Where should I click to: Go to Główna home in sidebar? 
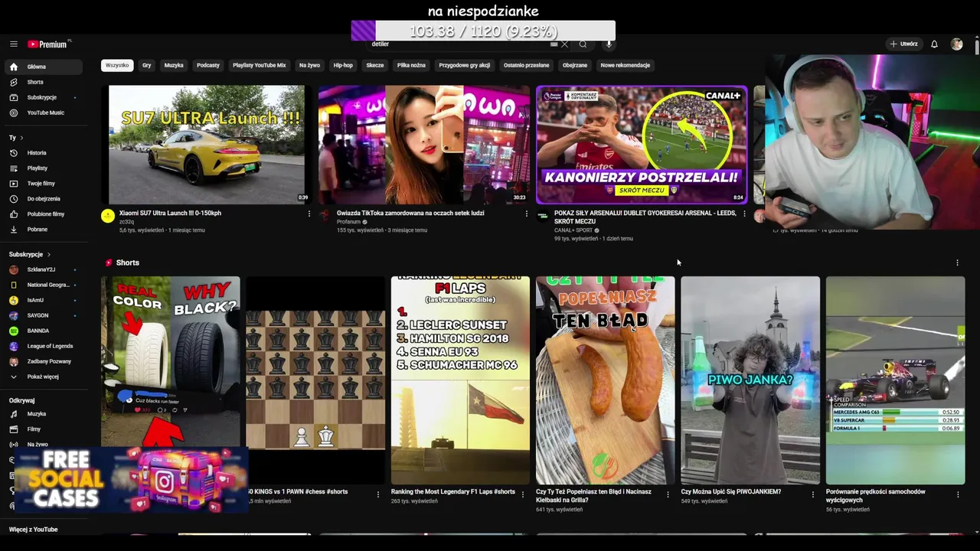(43, 67)
